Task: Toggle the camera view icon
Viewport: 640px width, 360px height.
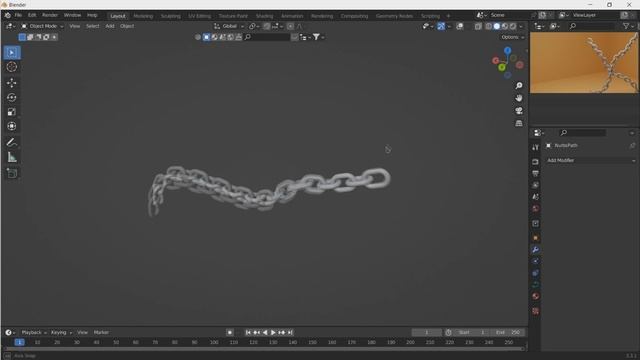Action: [x=519, y=111]
